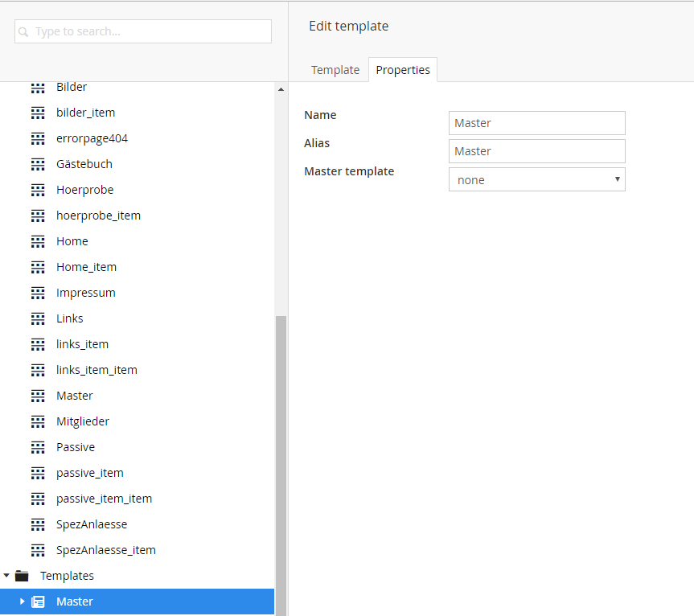Select Impressum in the tree

85,293
